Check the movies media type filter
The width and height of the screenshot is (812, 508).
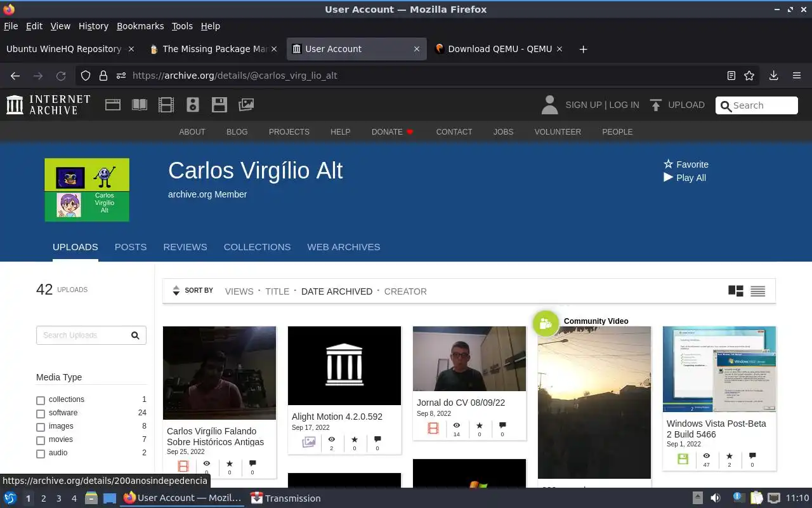coord(41,440)
